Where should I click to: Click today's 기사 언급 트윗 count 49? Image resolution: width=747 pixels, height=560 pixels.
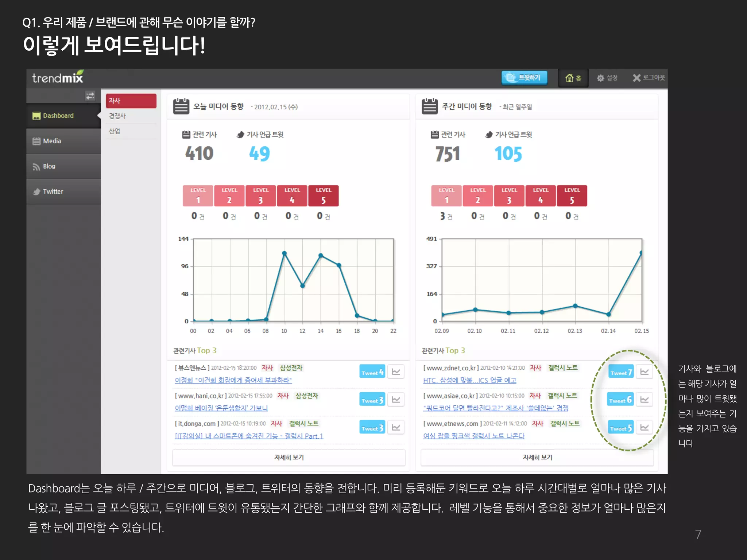[259, 153]
